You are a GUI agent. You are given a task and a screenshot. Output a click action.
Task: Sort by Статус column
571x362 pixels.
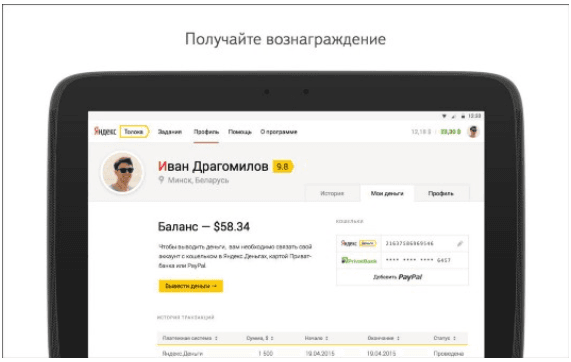[444, 338]
